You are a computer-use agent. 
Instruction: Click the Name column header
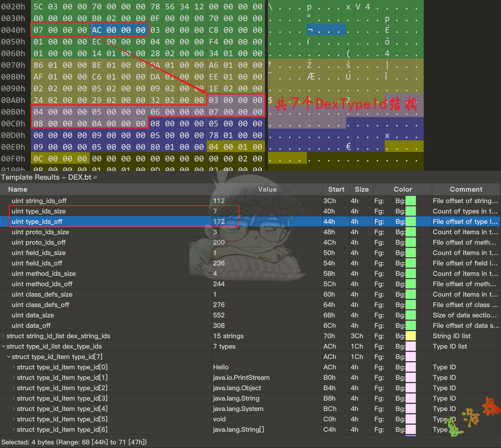point(18,189)
